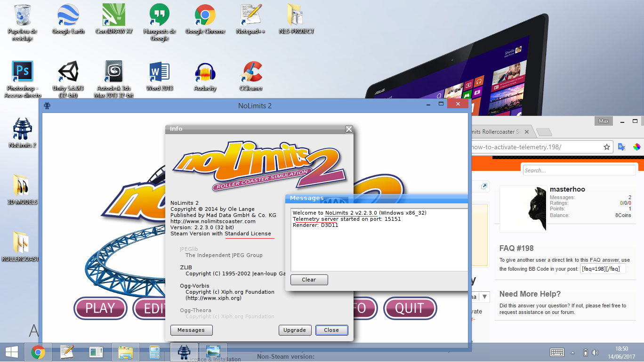Click the Messages button in the Info dialog
This screenshot has width=644, height=362.
point(191,330)
